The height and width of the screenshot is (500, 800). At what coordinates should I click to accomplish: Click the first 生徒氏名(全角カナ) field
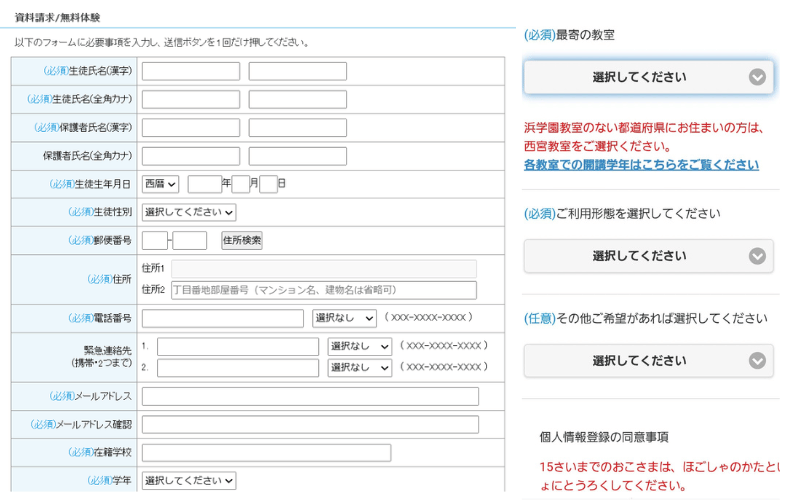point(191,99)
